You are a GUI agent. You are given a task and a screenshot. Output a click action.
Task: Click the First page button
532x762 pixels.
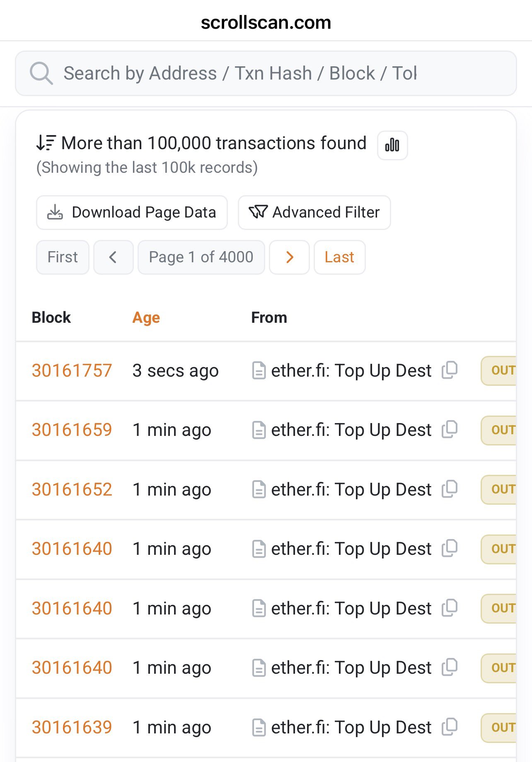point(63,257)
